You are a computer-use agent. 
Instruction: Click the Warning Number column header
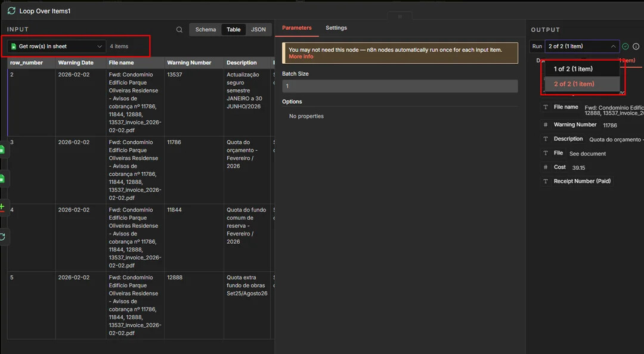tap(189, 63)
